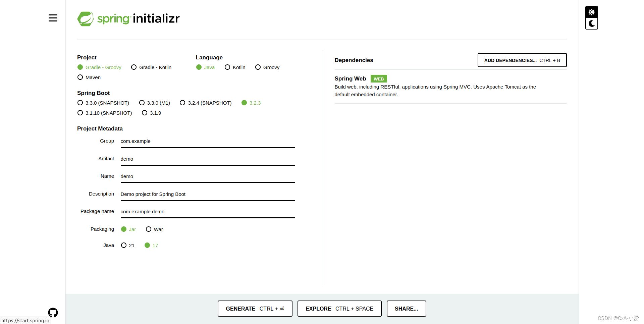Select Jar packaging
644x324 pixels.
[x=128, y=229]
